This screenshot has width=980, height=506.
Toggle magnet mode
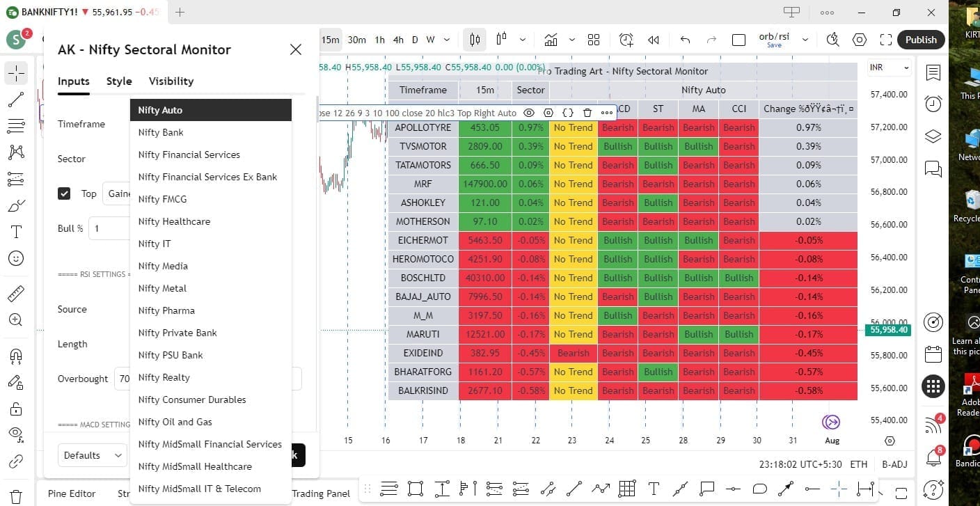[x=16, y=356]
